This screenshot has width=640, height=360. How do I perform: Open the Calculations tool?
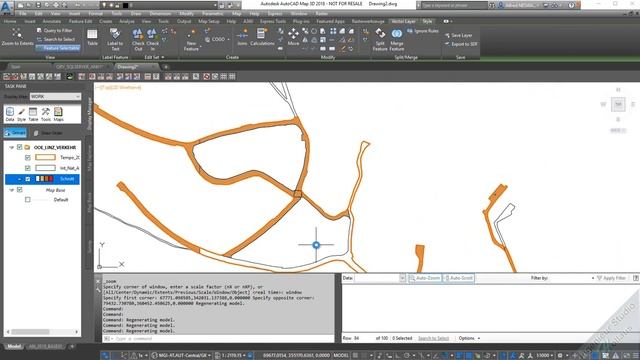tap(262, 37)
